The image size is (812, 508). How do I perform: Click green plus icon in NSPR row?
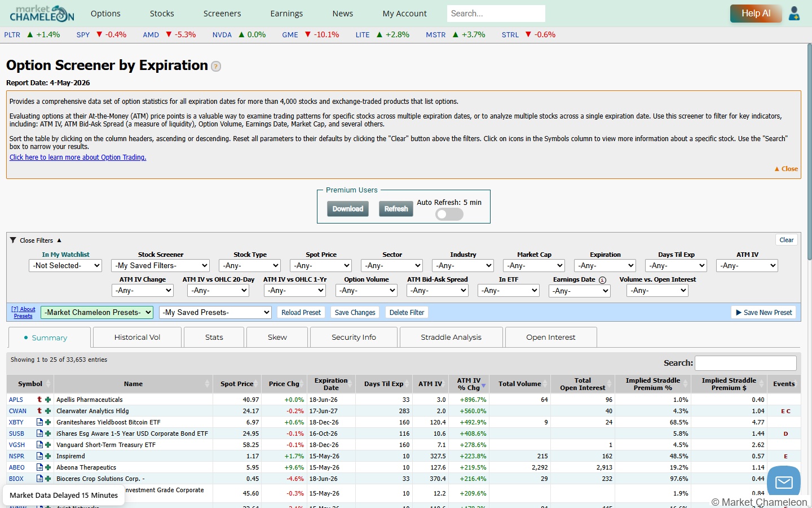48,456
